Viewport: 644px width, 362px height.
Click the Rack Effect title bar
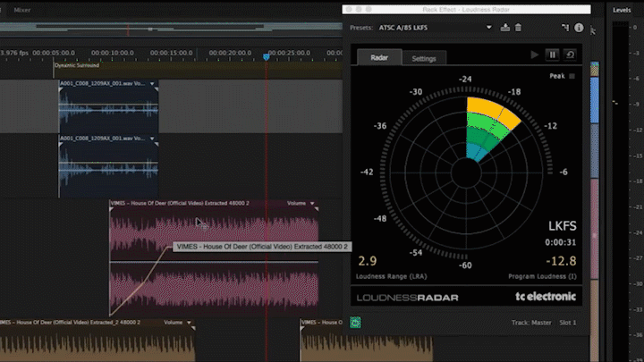click(x=466, y=9)
